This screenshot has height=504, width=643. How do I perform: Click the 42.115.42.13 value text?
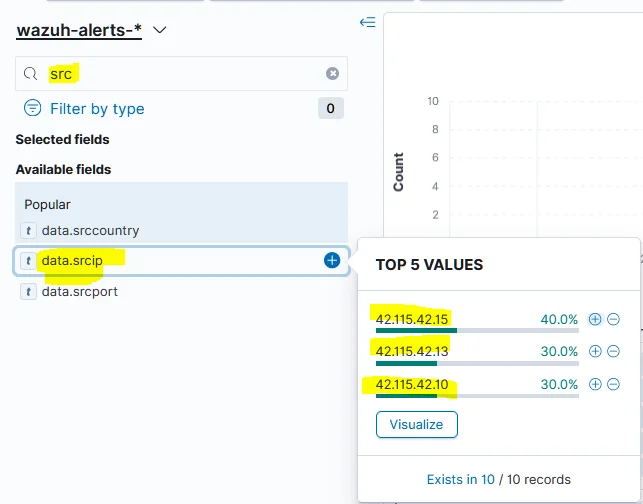pyautogui.click(x=412, y=351)
